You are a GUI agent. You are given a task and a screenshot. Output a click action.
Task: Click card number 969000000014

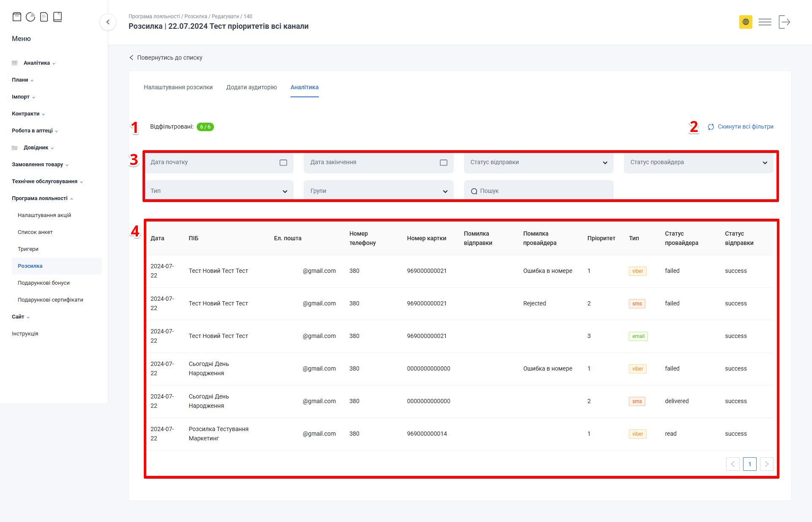point(427,434)
